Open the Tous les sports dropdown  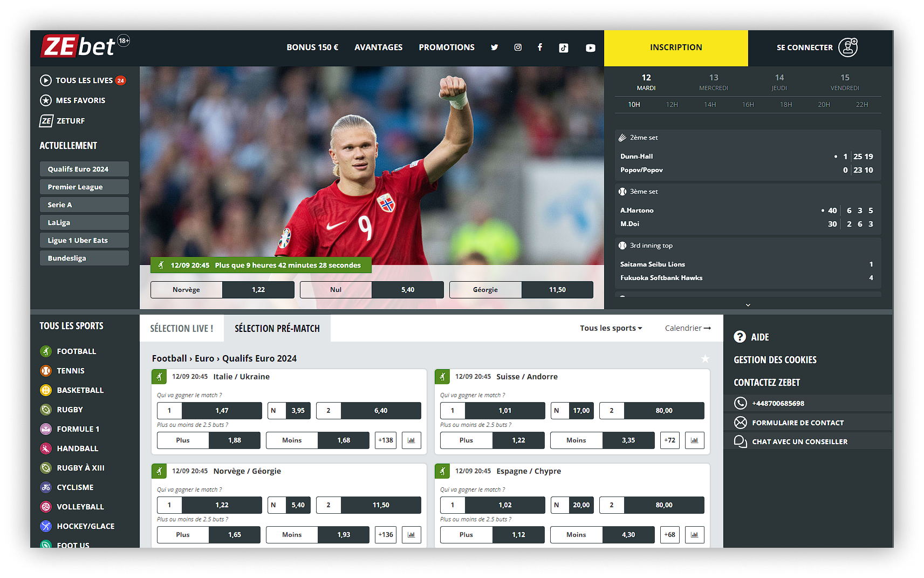pyautogui.click(x=610, y=328)
